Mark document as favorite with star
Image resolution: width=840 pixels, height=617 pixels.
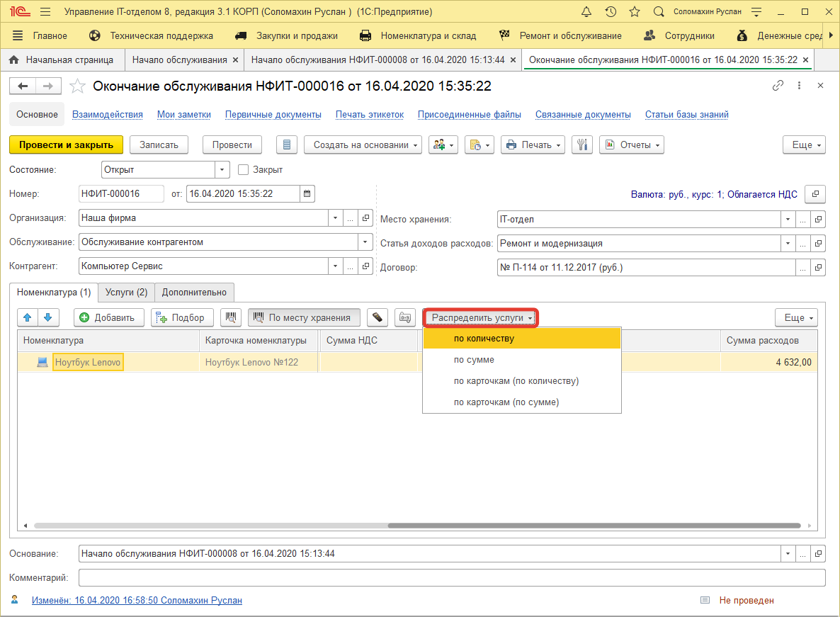click(x=79, y=86)
